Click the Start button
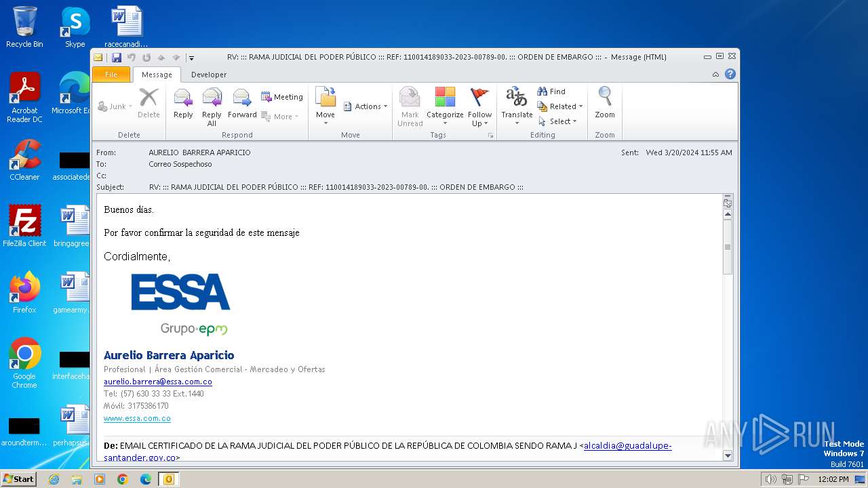Screen dimensions: 868x488 tap(18, 479)
